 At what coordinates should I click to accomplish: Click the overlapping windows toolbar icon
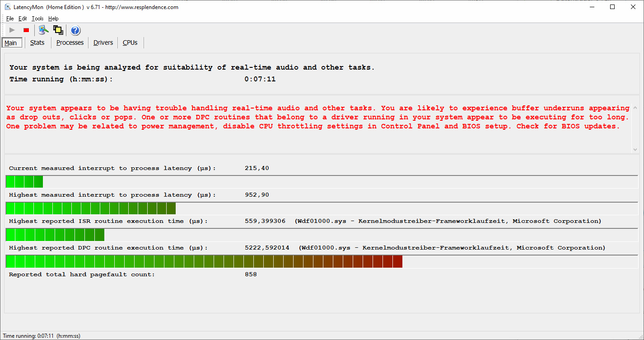58,30
